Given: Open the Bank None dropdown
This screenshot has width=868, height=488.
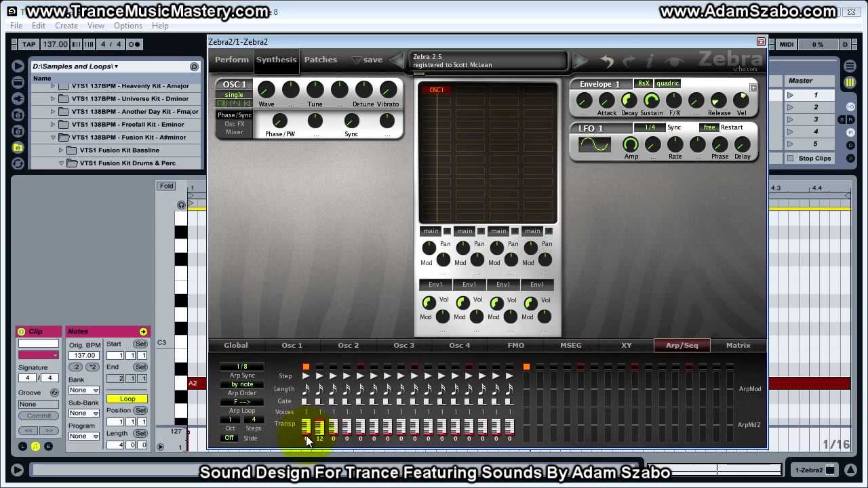Looking at the screenshot, I should tap(84, 390).
